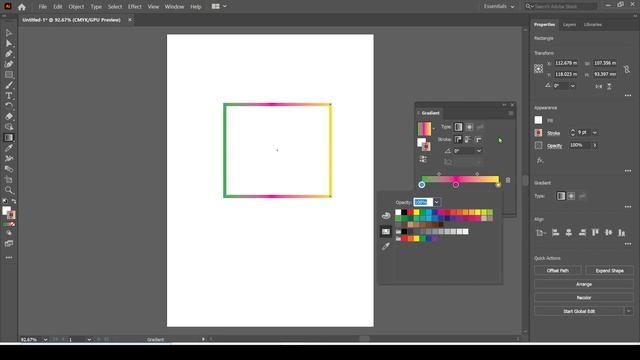Apply gradient across stroke option
The height and width of the screenshot is (360, 640).
coord(478,140)
